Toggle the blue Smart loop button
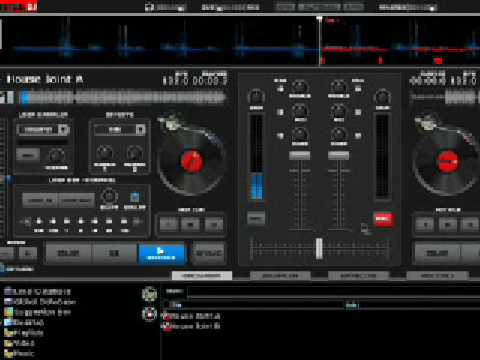 (x=135, y=197)
